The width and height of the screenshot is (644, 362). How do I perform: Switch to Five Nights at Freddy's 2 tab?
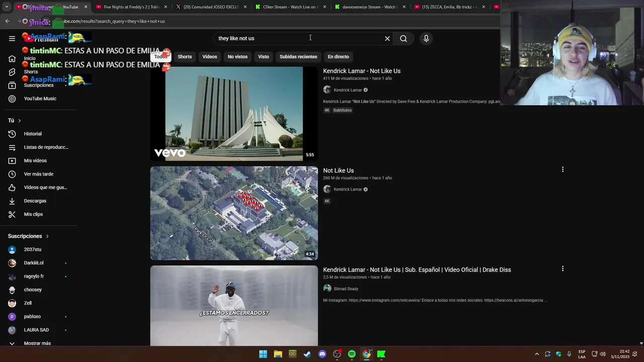pos(131,7)
